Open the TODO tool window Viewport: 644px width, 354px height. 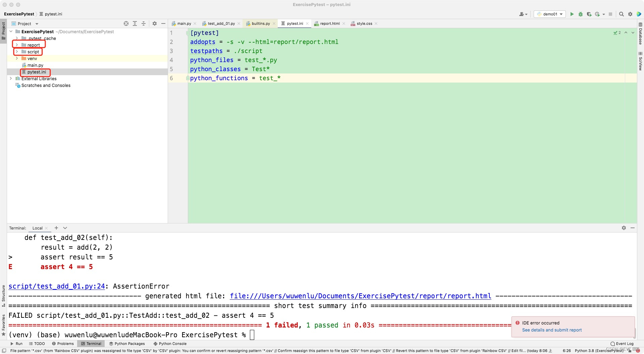click(x=37, y=344)
